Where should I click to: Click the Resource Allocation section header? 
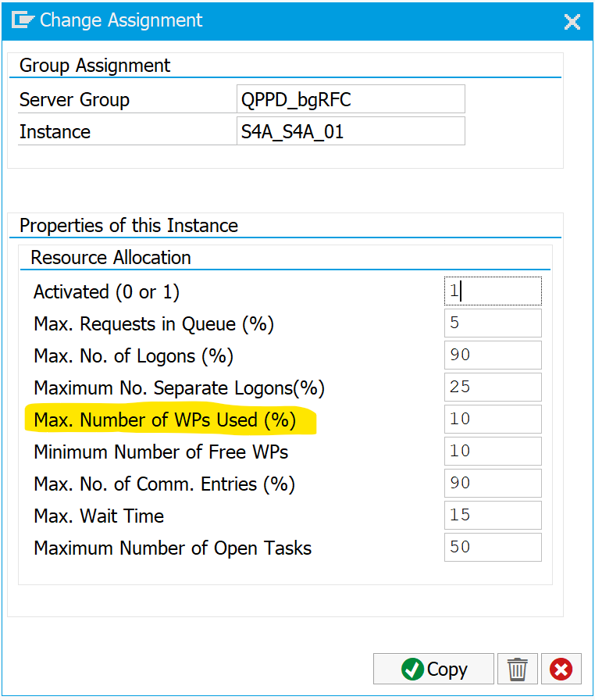coord(111,258)
